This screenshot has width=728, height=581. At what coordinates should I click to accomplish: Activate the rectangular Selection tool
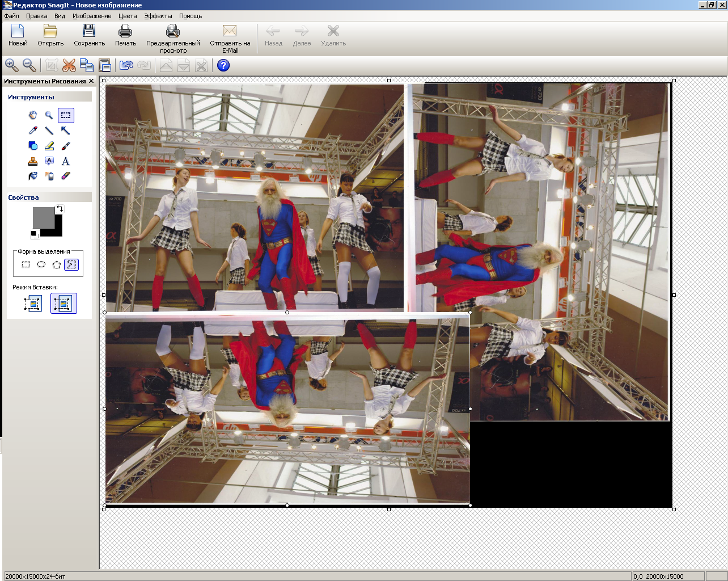pos(66,115)
